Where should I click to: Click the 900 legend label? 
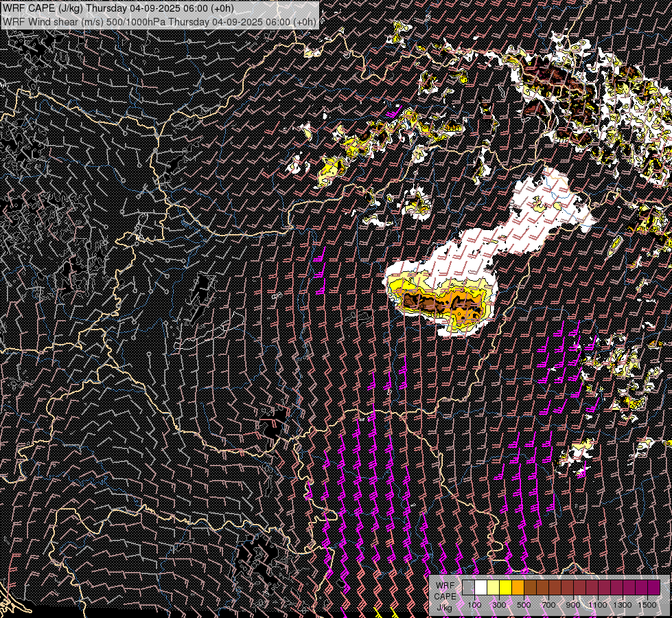573,605
